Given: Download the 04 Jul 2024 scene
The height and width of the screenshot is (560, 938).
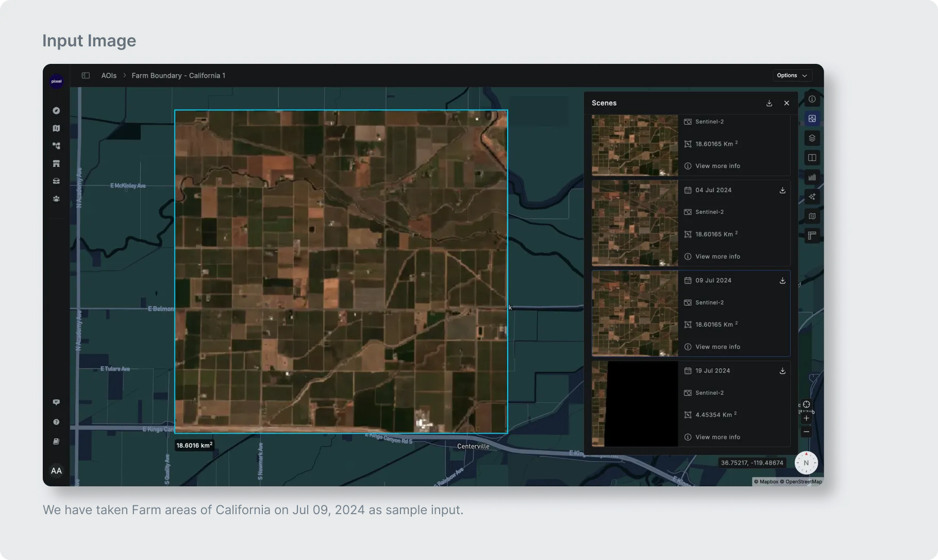Looking at the screenshot, I should [782, 190].
